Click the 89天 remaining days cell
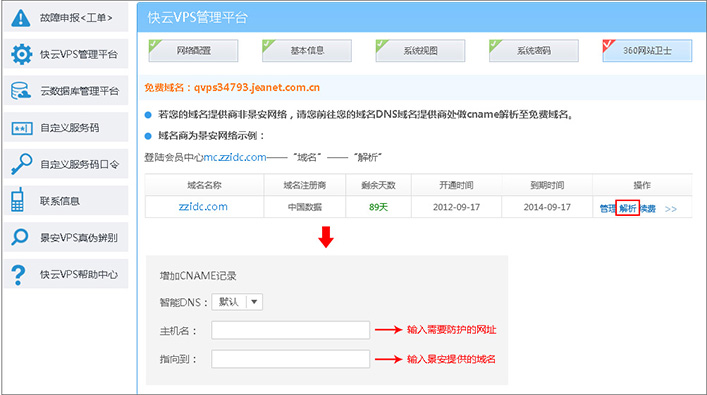This screenshot has width=707, height=395. coord(378,207)
